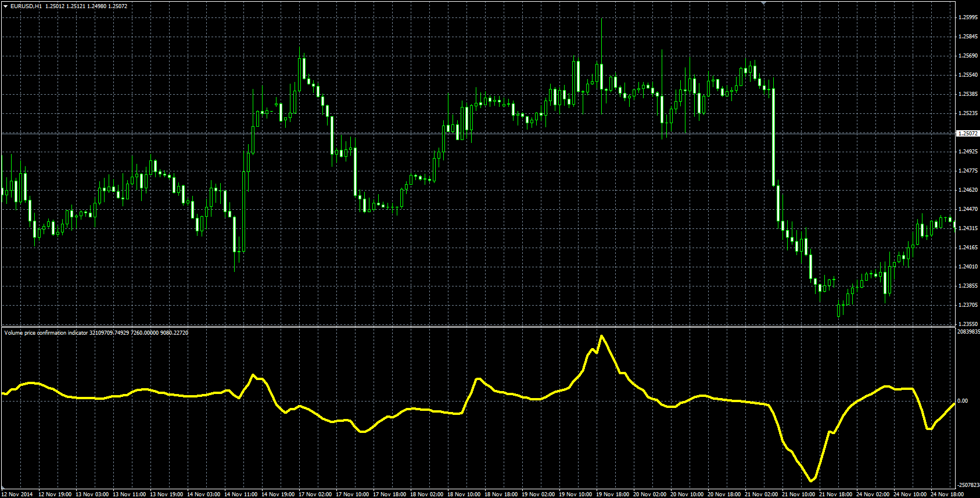This screenshot has width=980, height=498.
Task: Click price scale value 1.24010
Action: point(967,267)
